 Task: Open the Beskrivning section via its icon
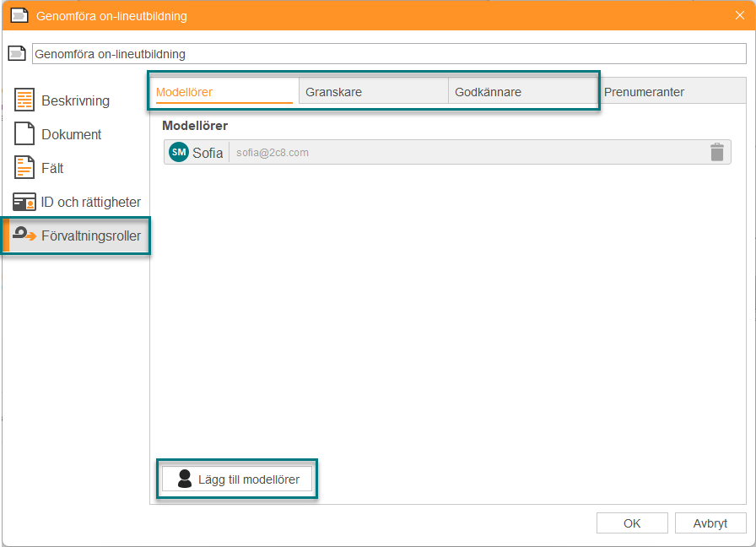(x=25, y=100)
